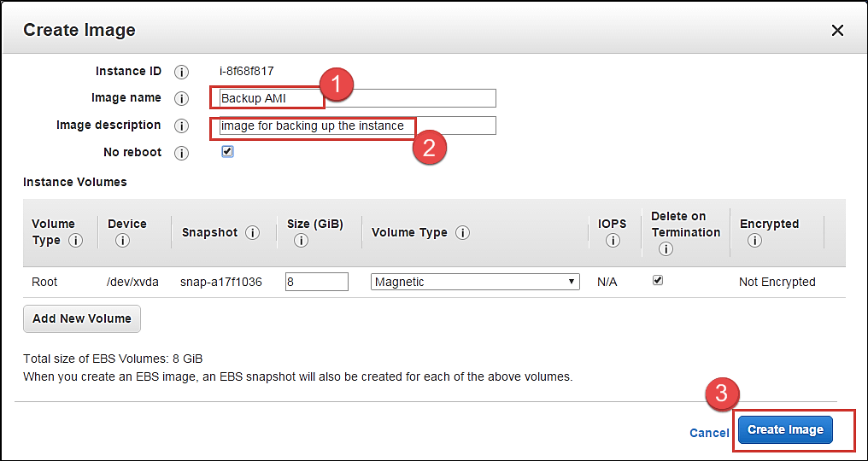This screenshot has height=461, width=868.
Task: Click info icon under IOPS column header
Action: click(x=612, y=242)
